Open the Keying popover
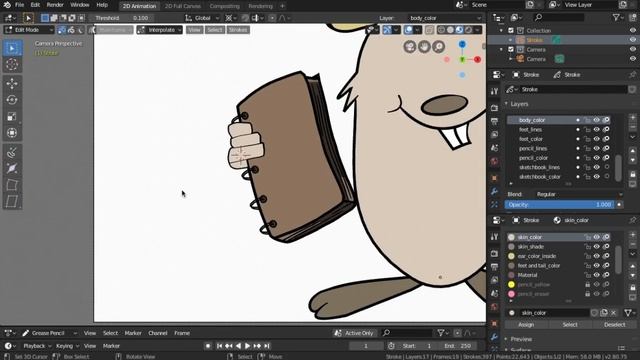This screenshot has width=640, height=360. [67, 346]
